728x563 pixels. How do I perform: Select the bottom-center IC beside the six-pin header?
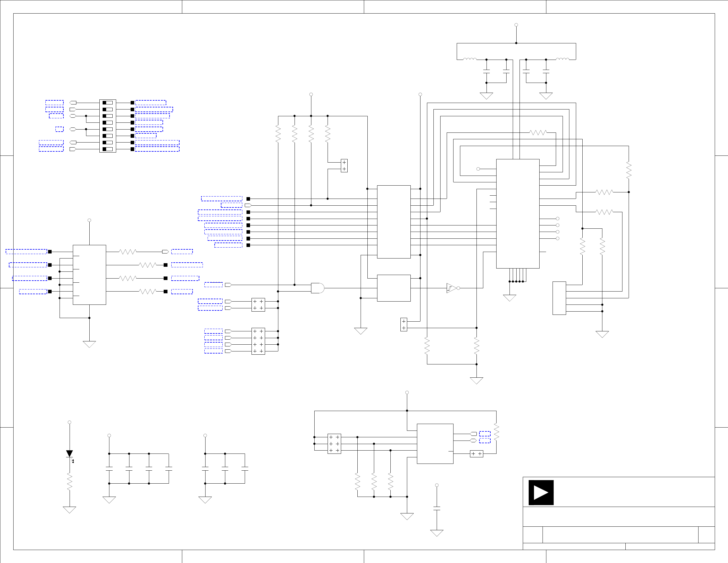pos(435,443)
